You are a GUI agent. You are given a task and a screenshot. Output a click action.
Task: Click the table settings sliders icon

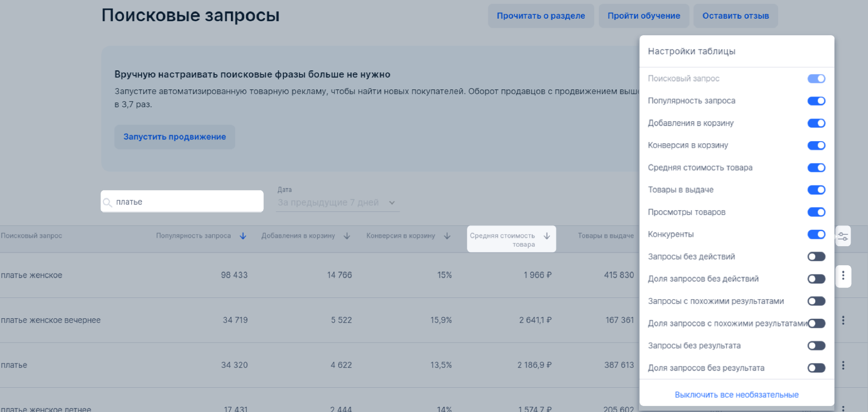(843, 236)
